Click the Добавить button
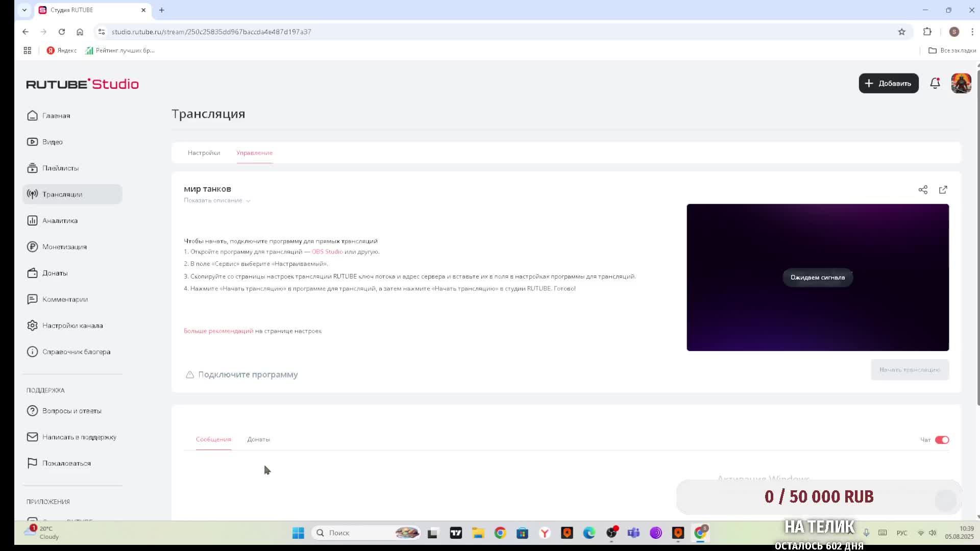The image size is (980, 551). 888,83
